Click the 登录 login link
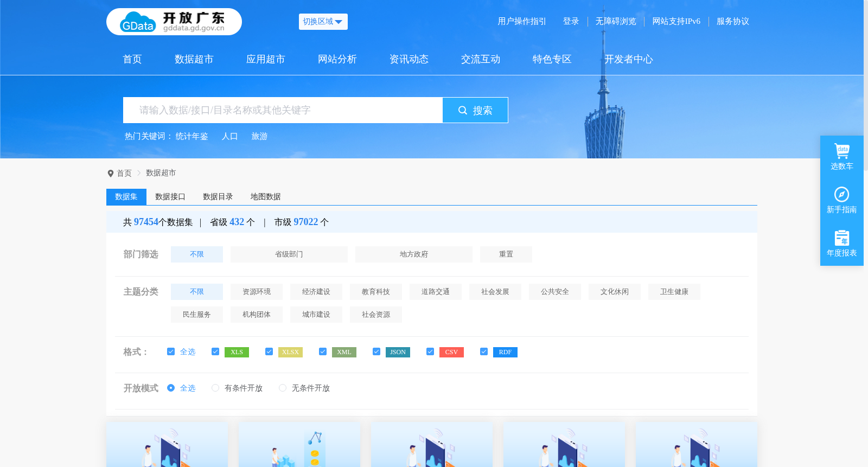868x467 pixels. click(571, 21)
